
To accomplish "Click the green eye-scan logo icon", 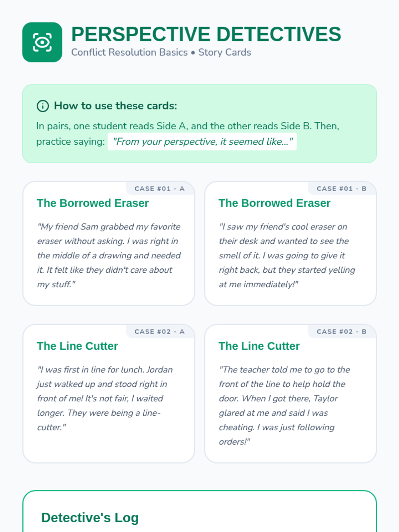I will [x=42, y=42].
